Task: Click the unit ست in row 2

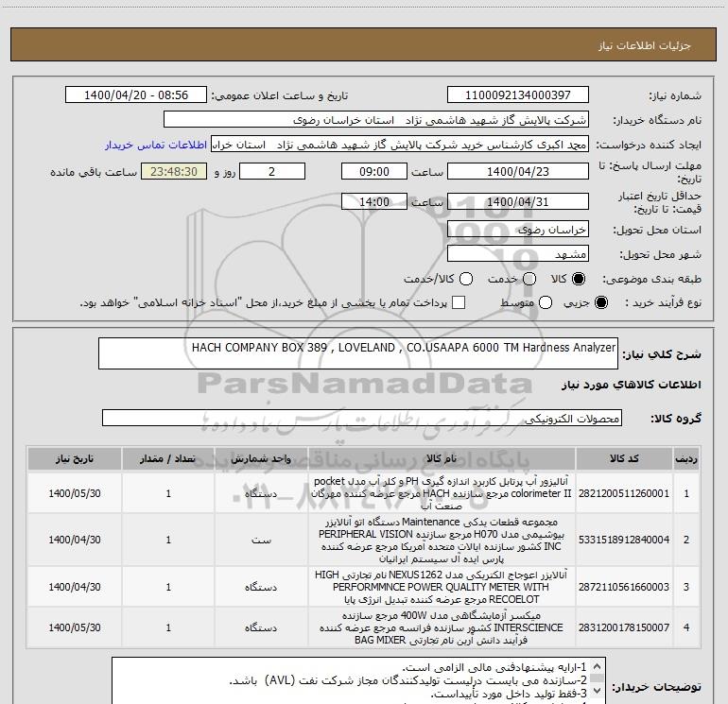Action: click(261, 540)
